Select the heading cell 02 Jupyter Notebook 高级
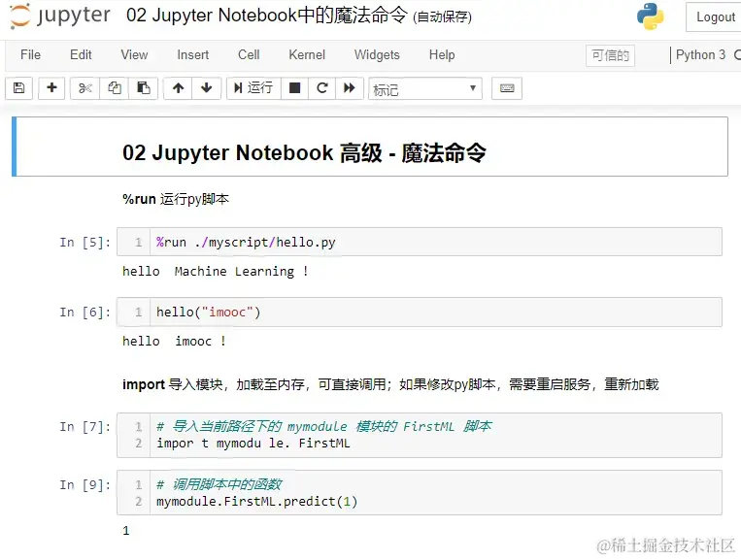Image resolution: width=741 pixels, height=560 pixels. coord(370,147)
